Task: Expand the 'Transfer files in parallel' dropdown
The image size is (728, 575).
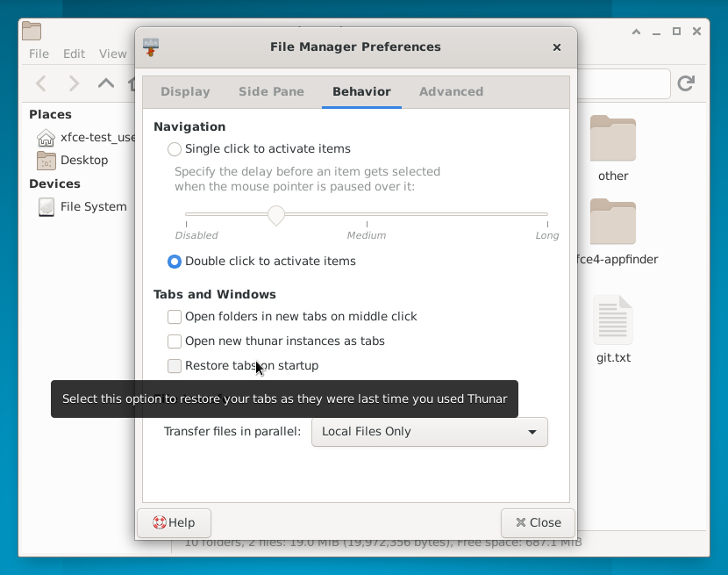Action: pos(430,432)
